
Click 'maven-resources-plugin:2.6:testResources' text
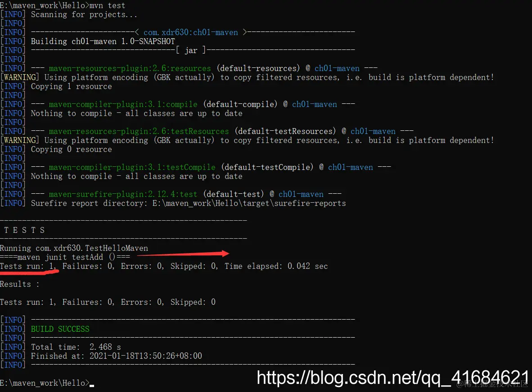[139, 131]
